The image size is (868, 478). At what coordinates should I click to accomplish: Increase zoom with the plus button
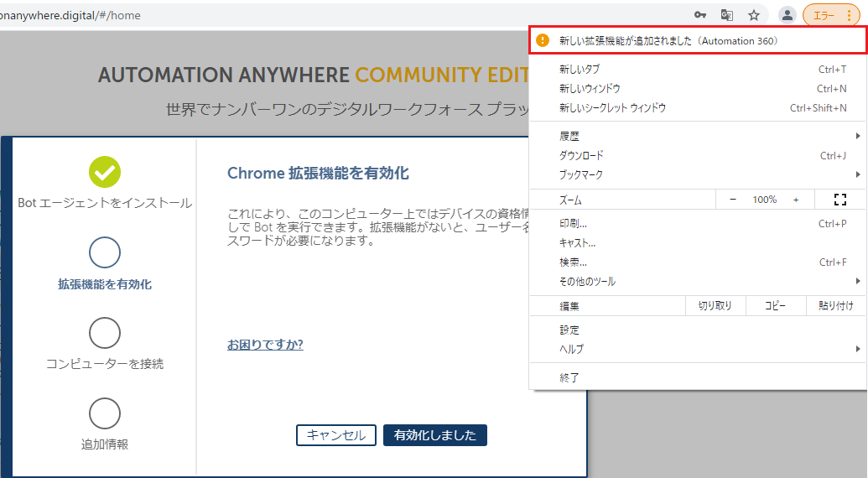click(796, 200)
